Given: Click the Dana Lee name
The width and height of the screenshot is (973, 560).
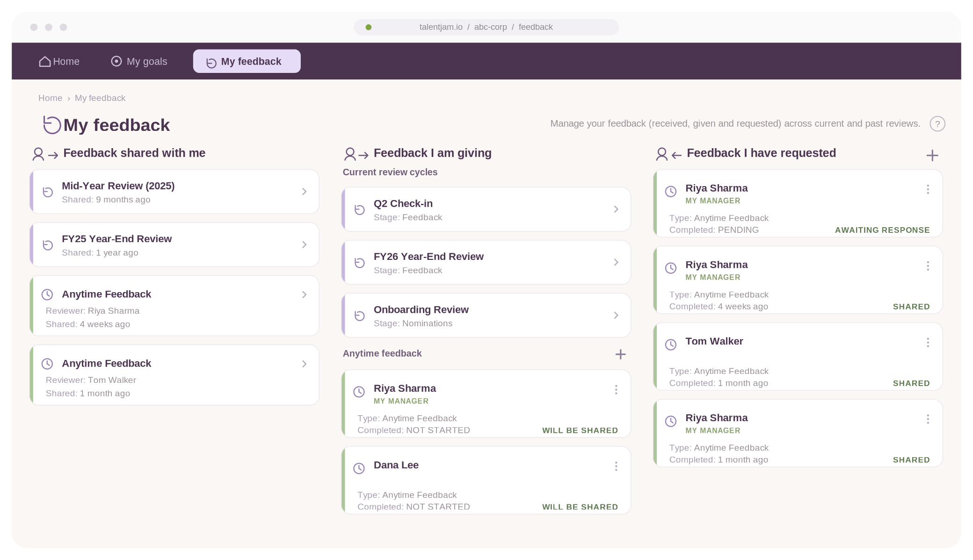Looking at the screenshot, I should coord(396,465).
